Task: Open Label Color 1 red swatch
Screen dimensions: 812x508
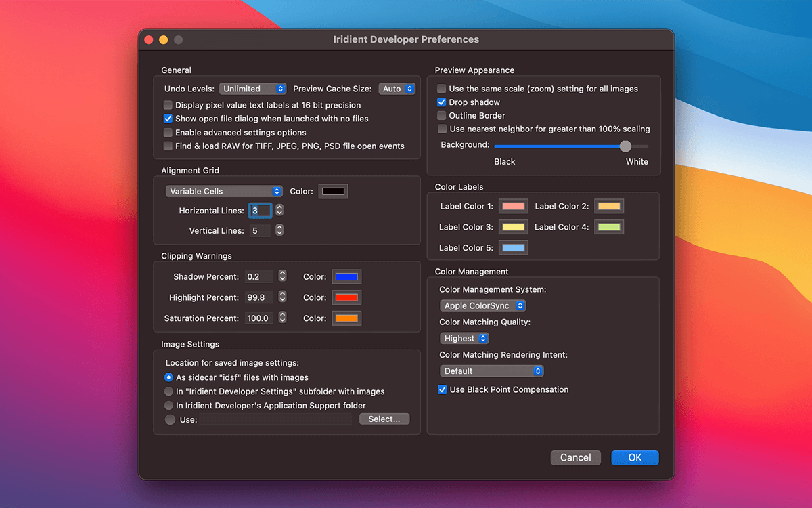Action: [x=514, y=206]
